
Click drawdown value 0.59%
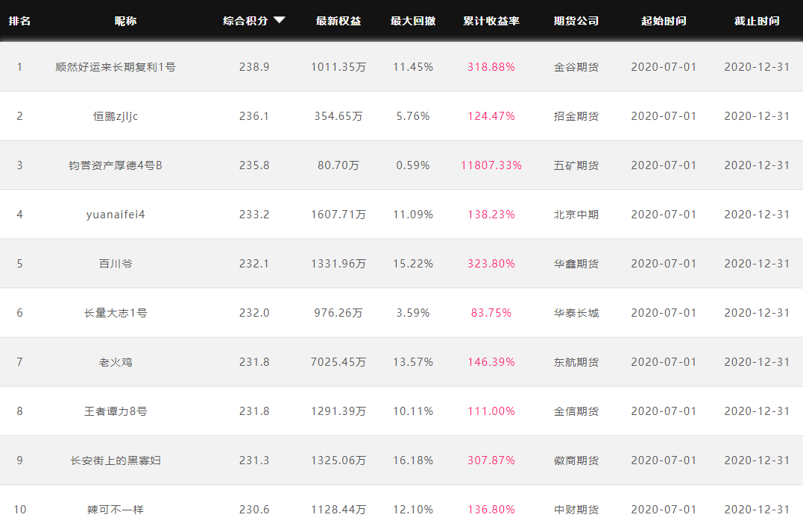click(413, 165)
